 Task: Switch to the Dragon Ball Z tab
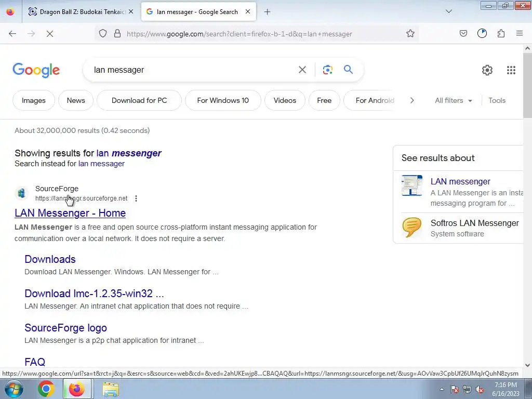(80, 12)
